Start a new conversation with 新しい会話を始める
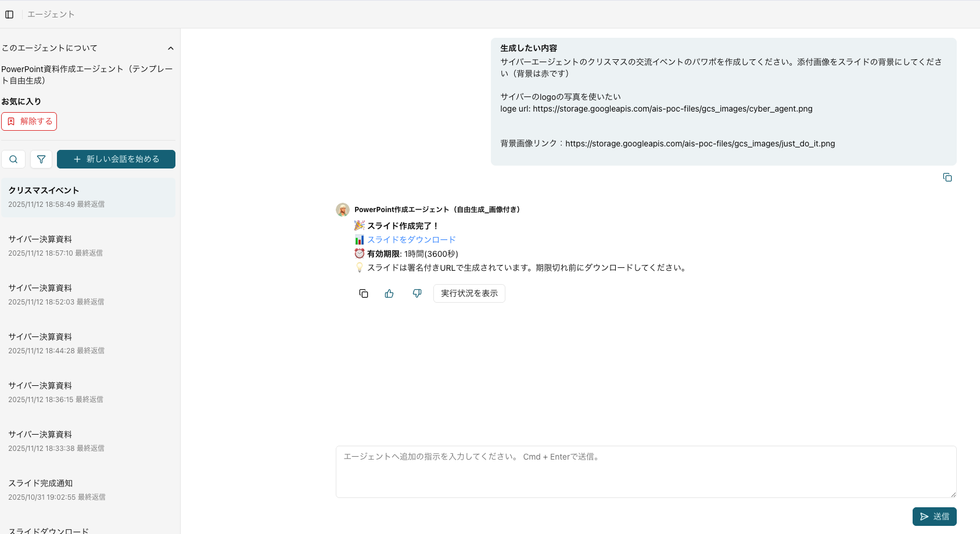 (116, 159)
